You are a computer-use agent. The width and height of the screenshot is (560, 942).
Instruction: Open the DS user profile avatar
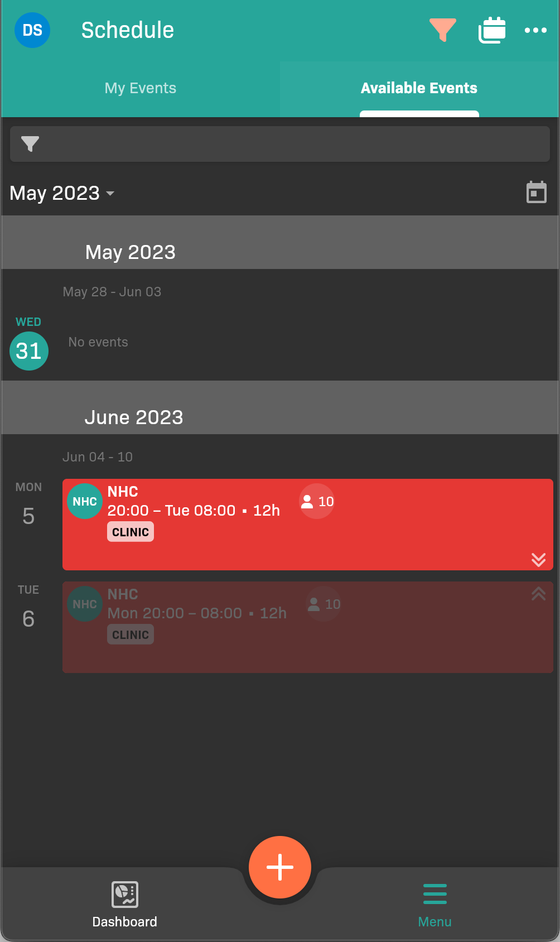point(32,30)
